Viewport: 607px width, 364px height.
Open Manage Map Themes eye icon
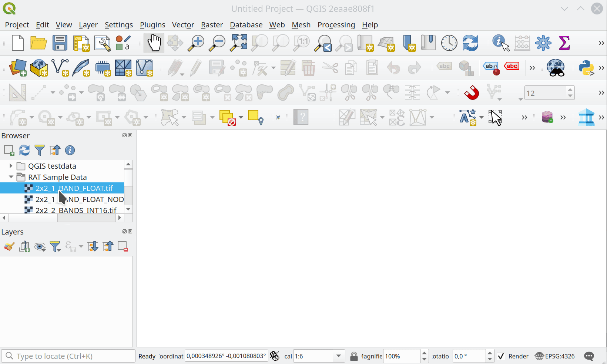pos(40,246)
